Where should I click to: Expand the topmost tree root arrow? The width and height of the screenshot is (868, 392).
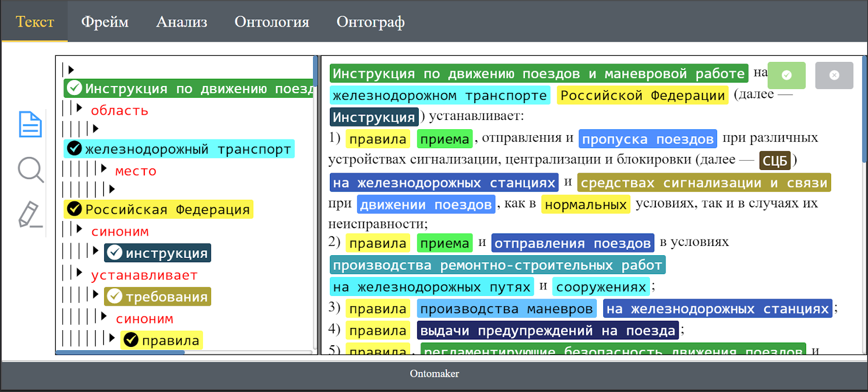pos(71,69)
